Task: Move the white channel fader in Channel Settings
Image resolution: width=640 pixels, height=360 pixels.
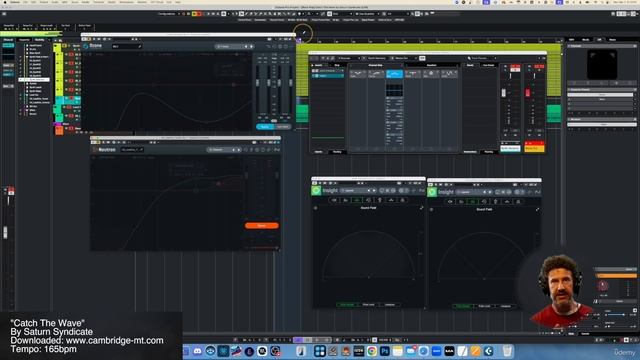Action: (x=504, y=93)
